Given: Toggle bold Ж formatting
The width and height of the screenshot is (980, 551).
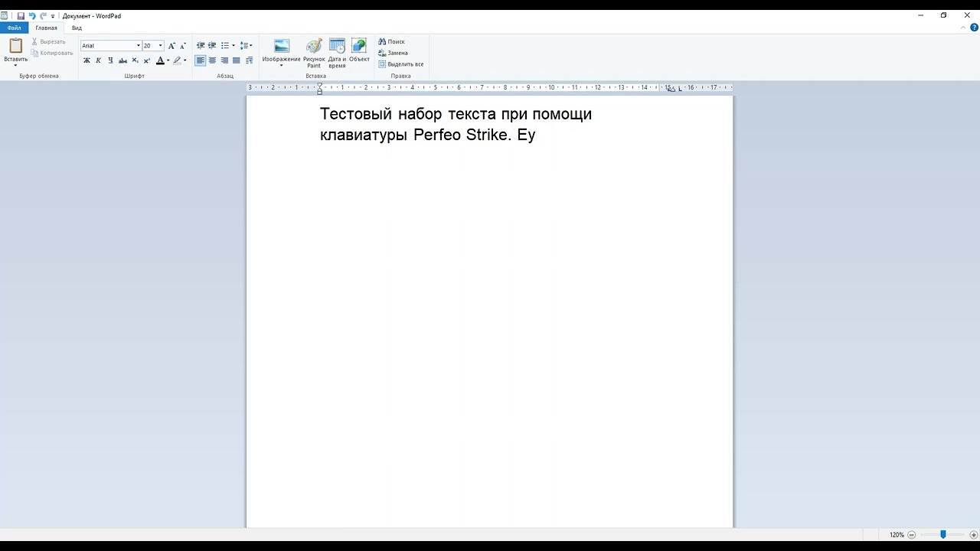Looking at the screenshot, I should [x=87, y=60].
